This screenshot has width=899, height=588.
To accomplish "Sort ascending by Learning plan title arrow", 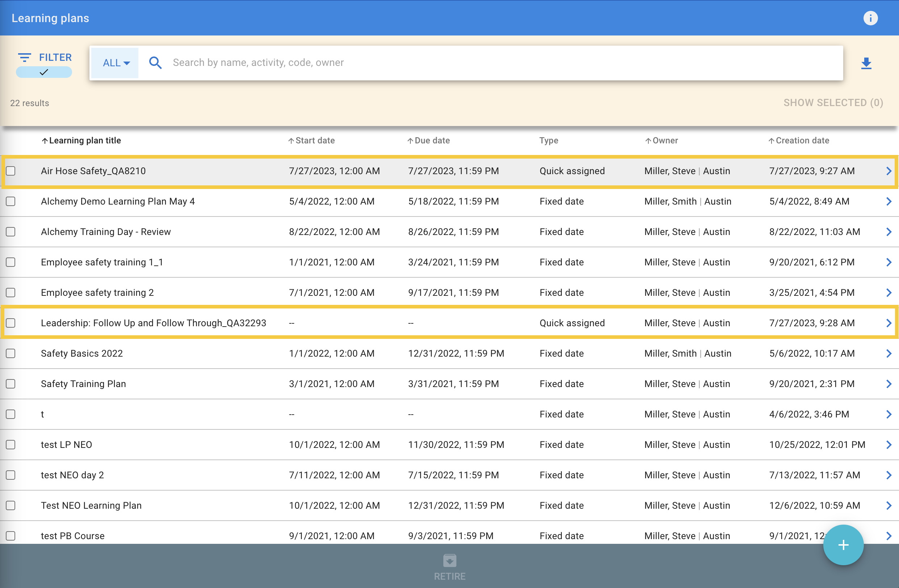I will tap(45, 141).
